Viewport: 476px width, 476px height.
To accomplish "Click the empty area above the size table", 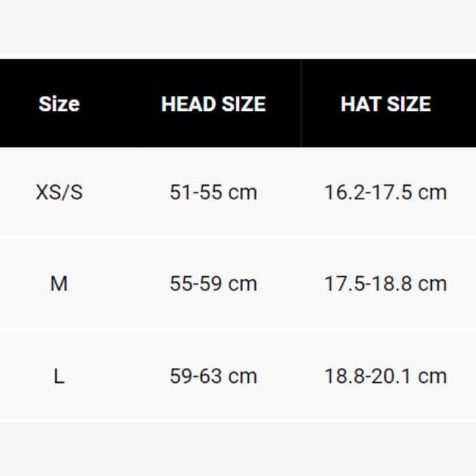I will [238, 26].
